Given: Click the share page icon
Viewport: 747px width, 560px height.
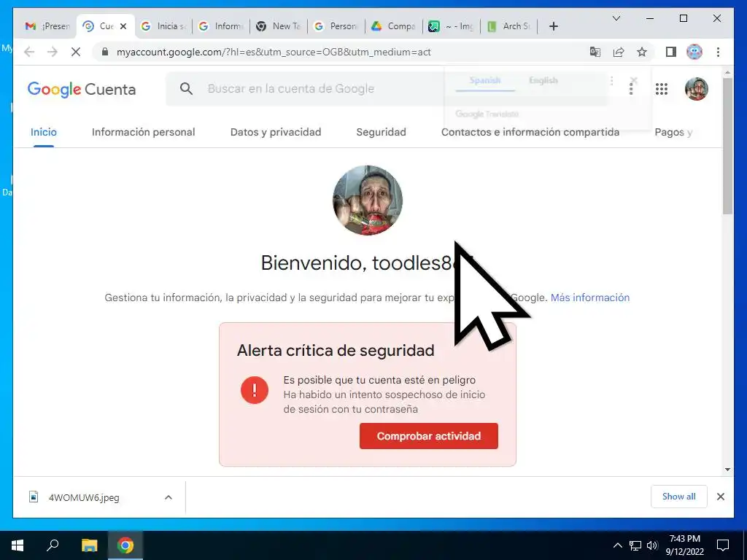Looking at the screenshot, I should 619,52.
